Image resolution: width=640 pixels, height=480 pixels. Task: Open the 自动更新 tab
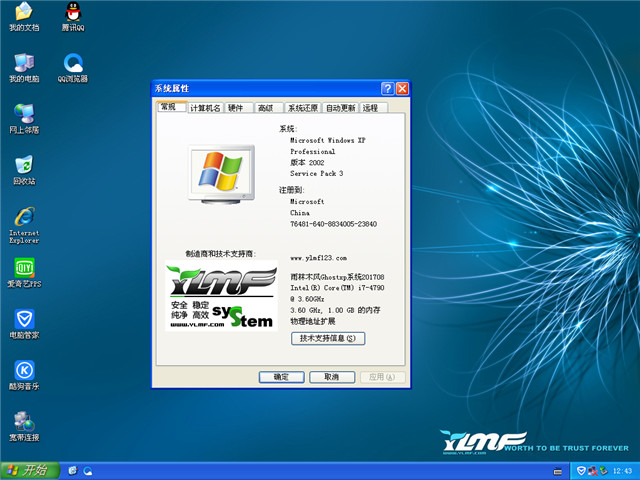(340, 108)
